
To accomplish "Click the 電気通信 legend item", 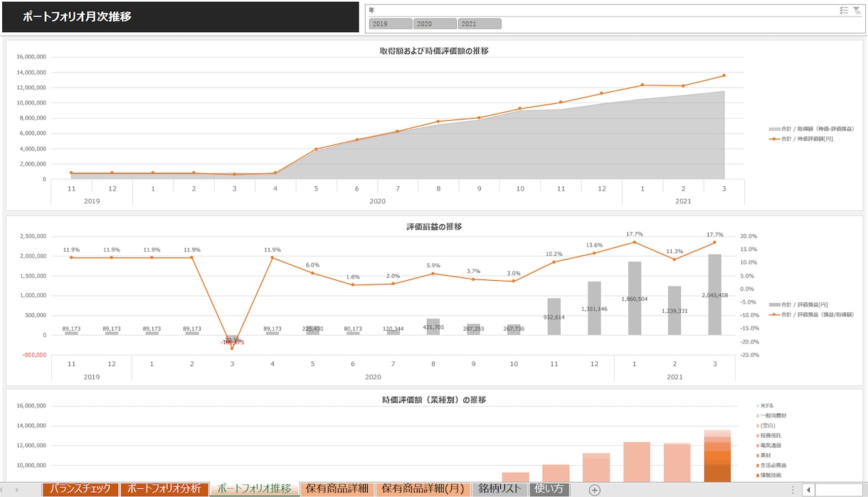I will [x=768, y=445].
